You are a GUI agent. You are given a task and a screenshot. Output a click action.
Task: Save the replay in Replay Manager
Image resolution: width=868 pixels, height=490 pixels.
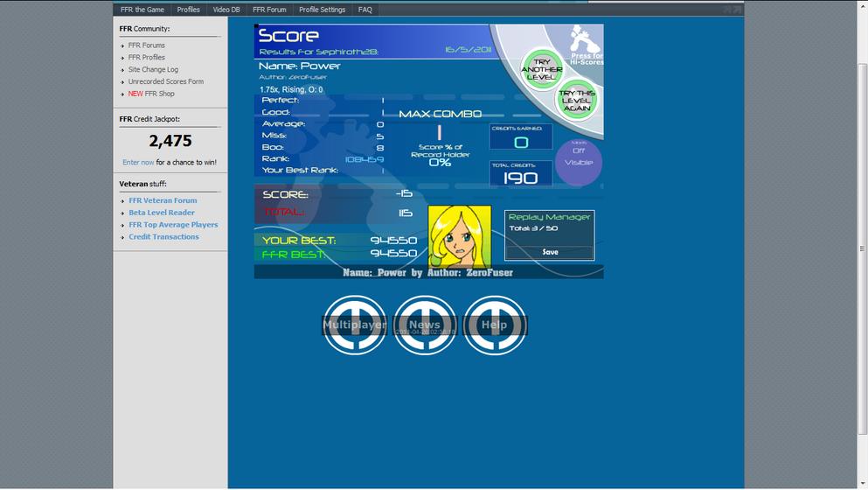point(550,252)
